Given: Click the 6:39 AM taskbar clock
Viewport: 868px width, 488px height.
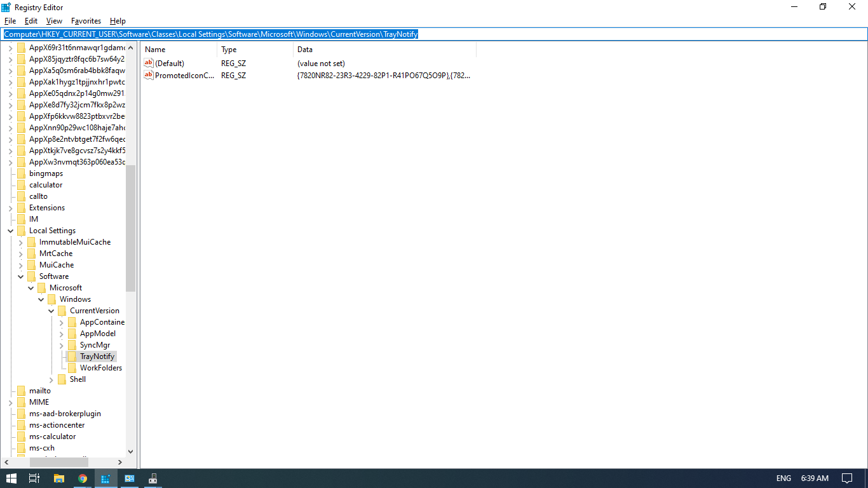Looking at the screenshot, I should (815, 478).
